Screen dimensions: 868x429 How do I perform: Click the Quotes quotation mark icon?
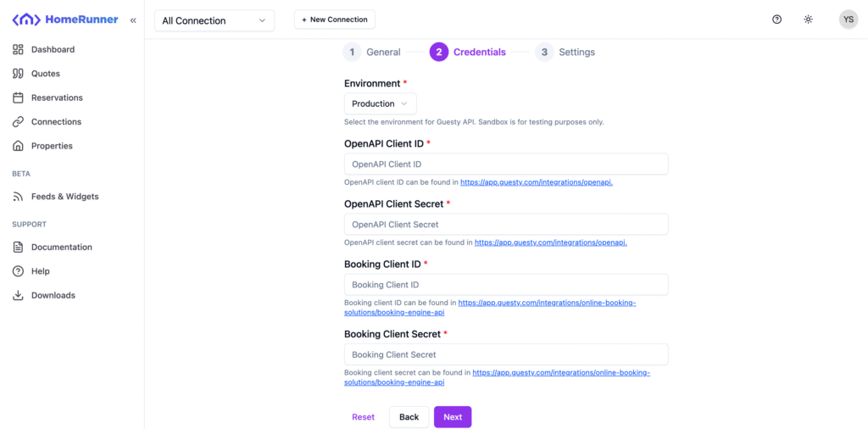(x=19, y=74)
